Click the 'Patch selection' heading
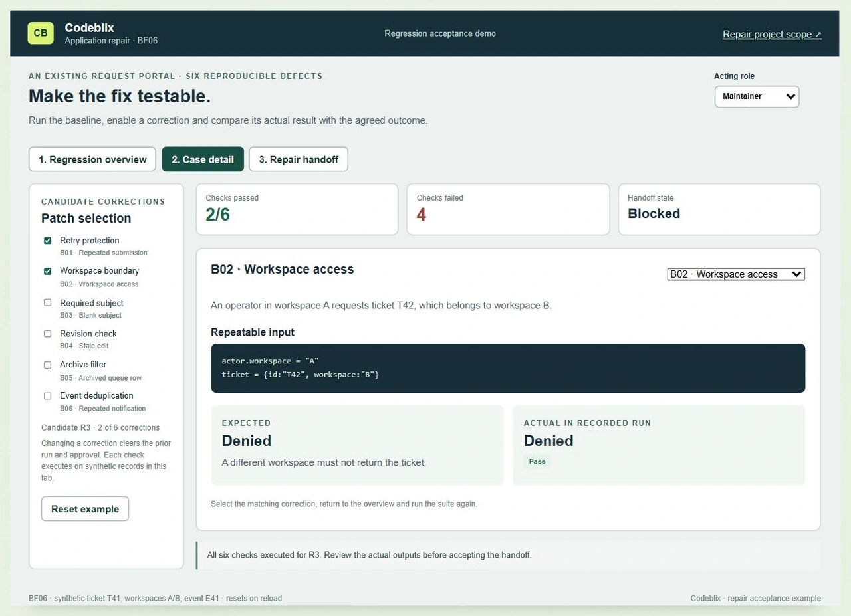This screenshot has height=616, width=851. tap(86, 218)
